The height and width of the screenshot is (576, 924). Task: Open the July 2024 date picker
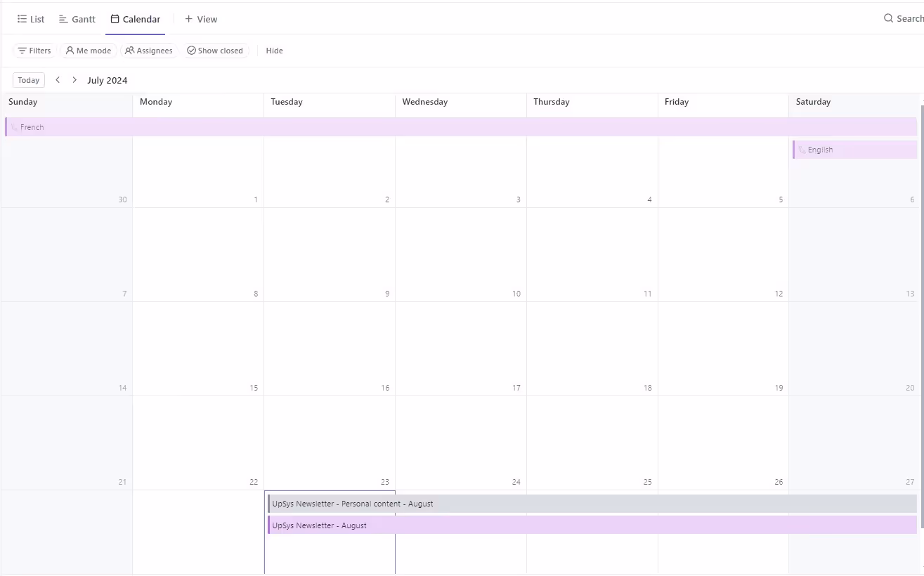(107, 80)
